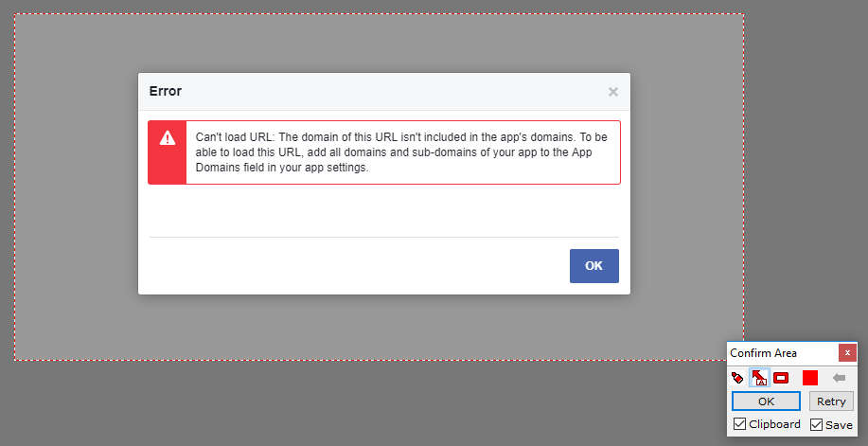
Task: Toggle the Clipboard checkbox
Action: click(x=739, y=424)
